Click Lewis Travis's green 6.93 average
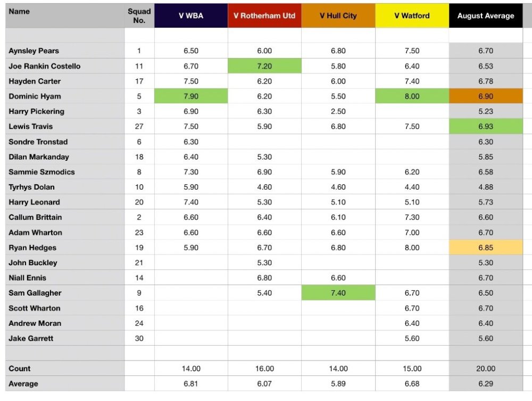 (486, 127)
